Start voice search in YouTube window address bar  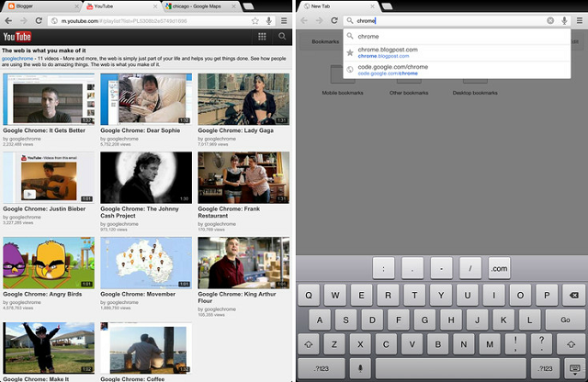pyautogui.click(x=268, y=21)
